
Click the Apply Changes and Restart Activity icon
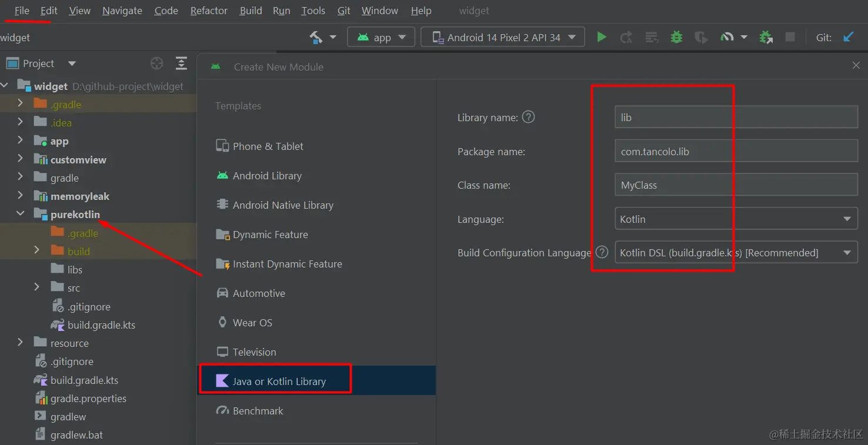626,37
